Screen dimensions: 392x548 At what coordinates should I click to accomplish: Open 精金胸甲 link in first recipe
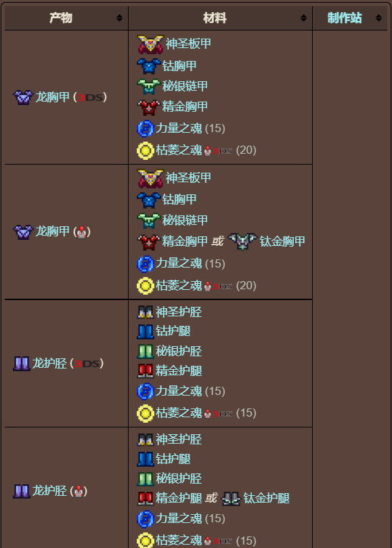pos(185,106)
